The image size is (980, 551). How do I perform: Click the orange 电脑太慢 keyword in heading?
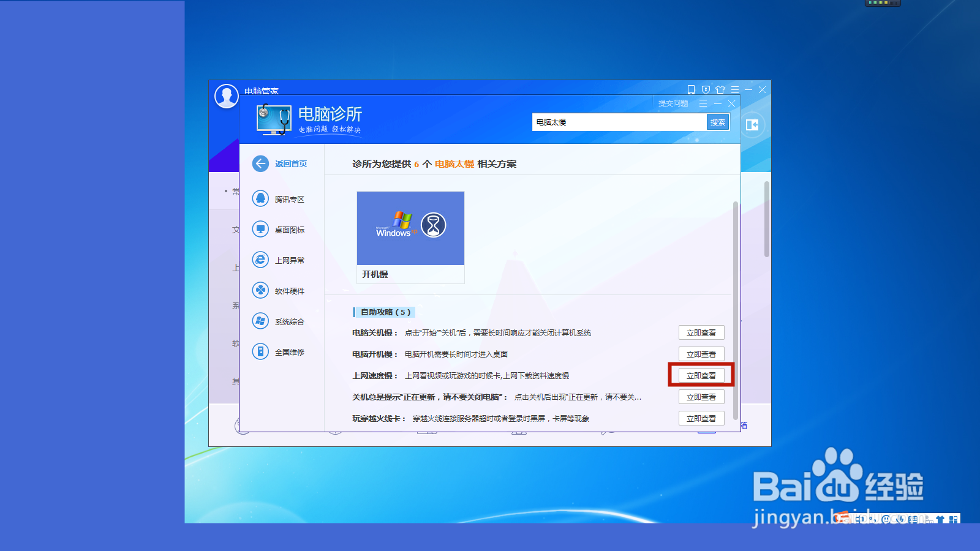coord(454,164)
